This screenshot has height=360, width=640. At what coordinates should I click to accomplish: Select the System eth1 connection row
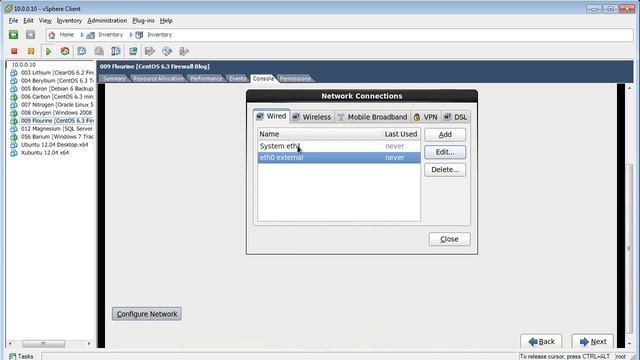point(339,146)
